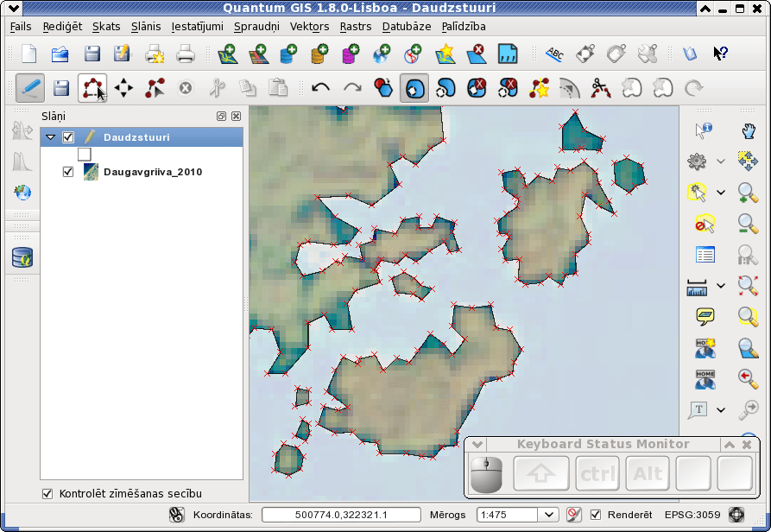Viewport: 771px width, 532px height.
Task: Click the Koordinātas input field
Action: coord(341,515)
